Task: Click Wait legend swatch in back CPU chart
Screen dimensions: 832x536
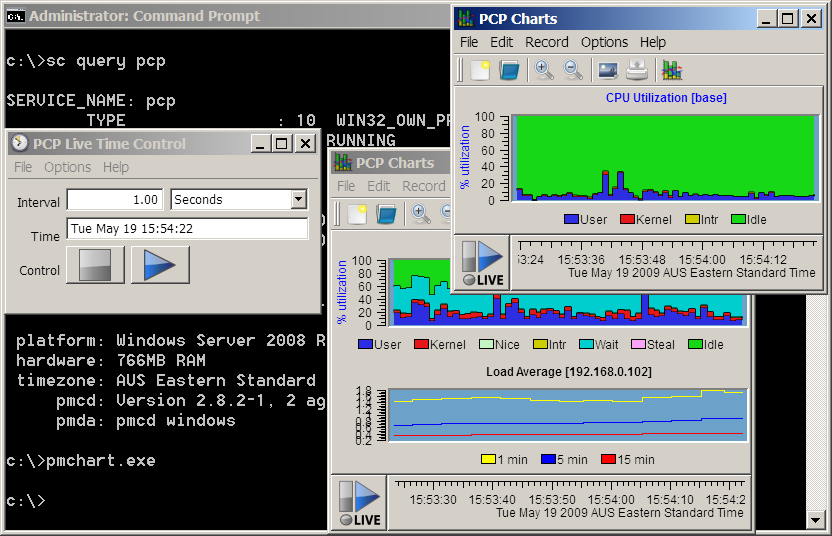Action: click(586, 344)
